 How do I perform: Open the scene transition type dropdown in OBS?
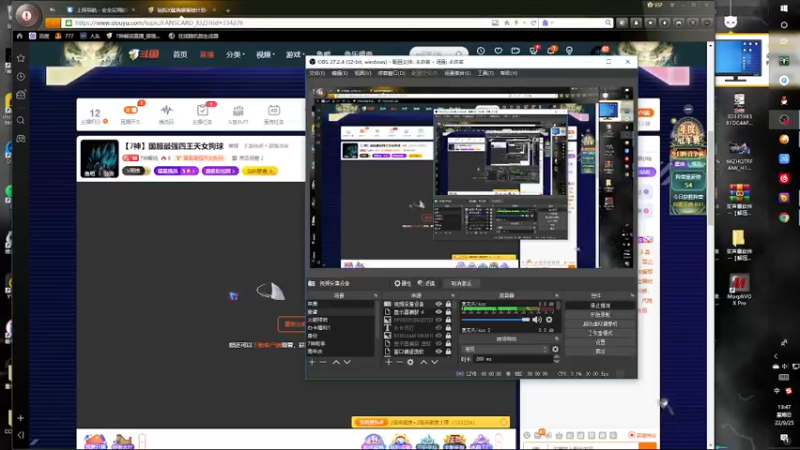[x=505, y=349]
